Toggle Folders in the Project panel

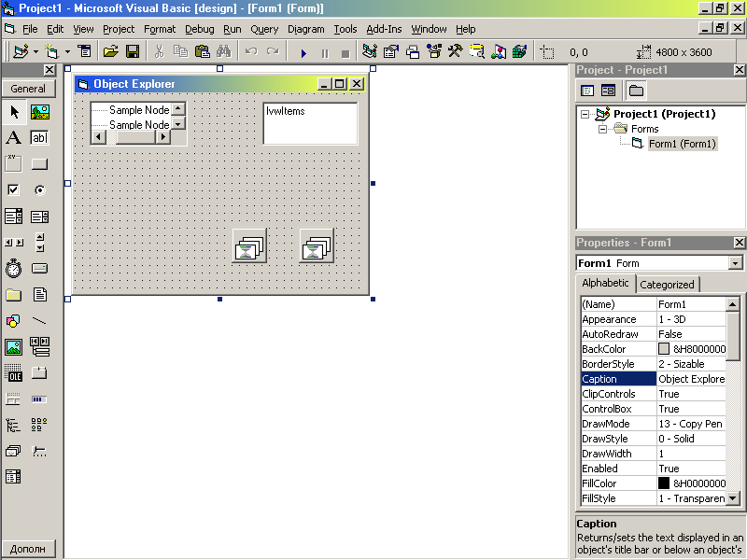coord(636,91)
